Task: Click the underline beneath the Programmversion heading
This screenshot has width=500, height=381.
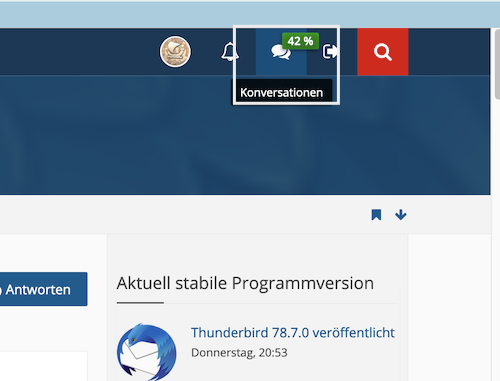Action: click(140, 303)
